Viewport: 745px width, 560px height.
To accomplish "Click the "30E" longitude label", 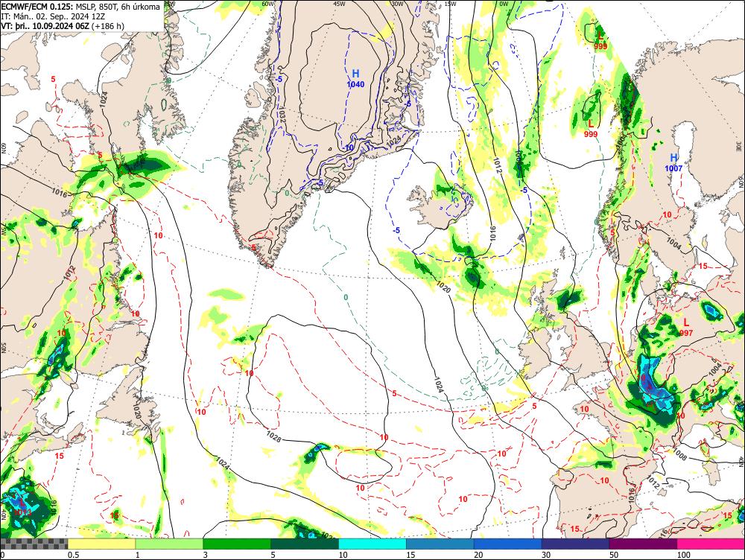I will [x=739, y=147].
